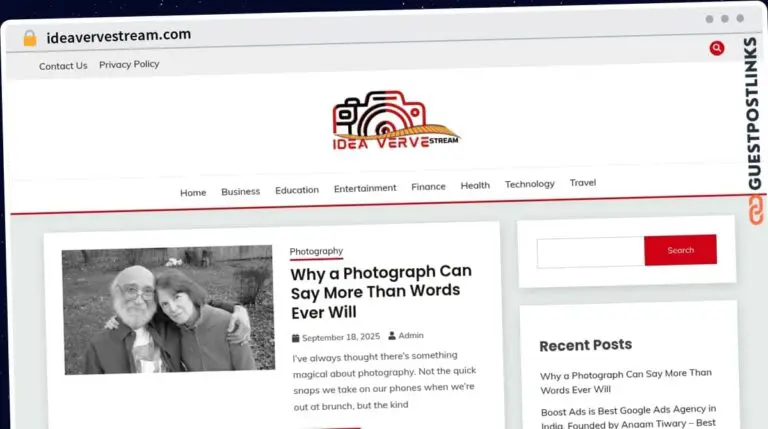
Task: Select the Health menu item
Action: (475, 185)
